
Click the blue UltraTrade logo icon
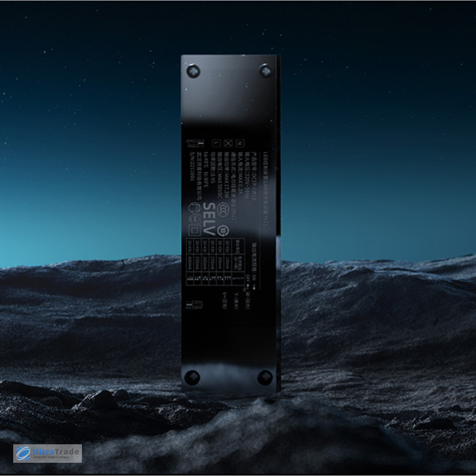coord(23,454)
